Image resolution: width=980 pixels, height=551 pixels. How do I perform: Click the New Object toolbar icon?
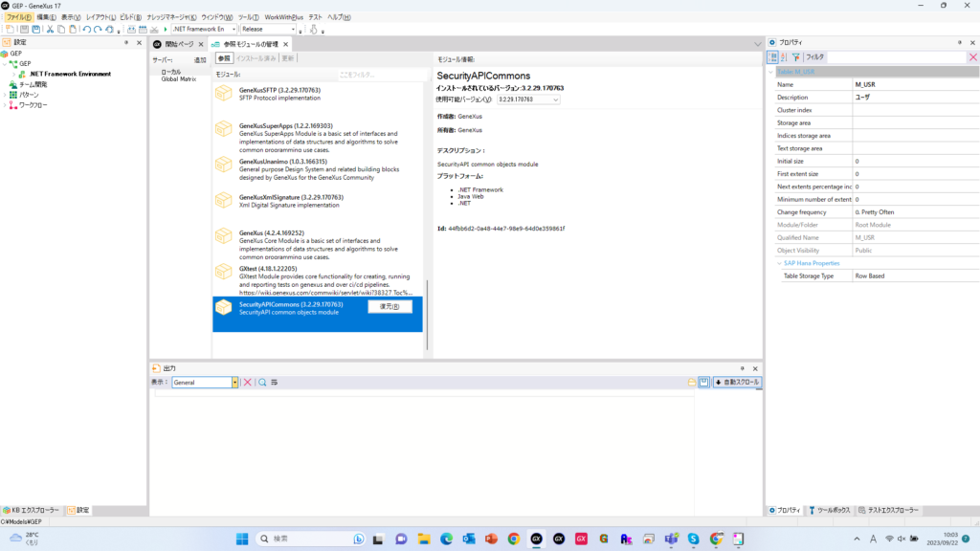point(10,30)
